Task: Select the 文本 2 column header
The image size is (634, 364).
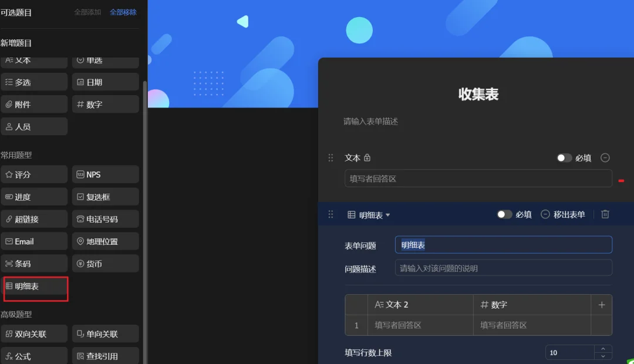Action: point(420,305)
